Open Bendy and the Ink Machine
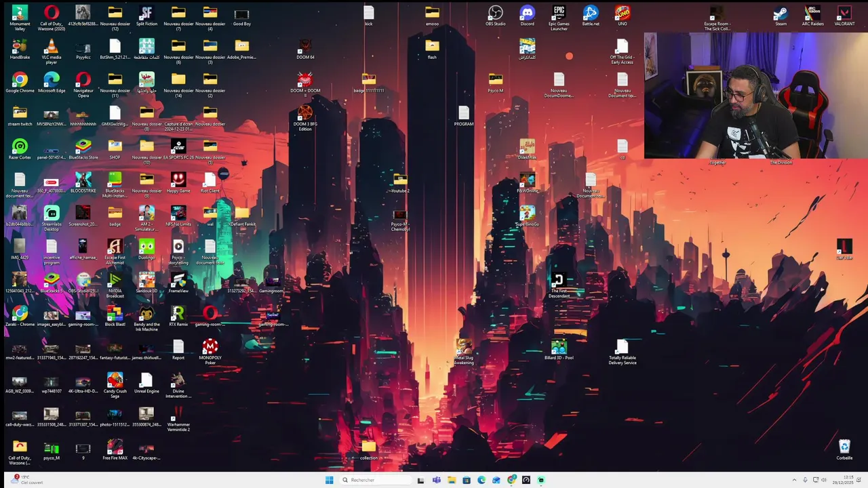 146,318
